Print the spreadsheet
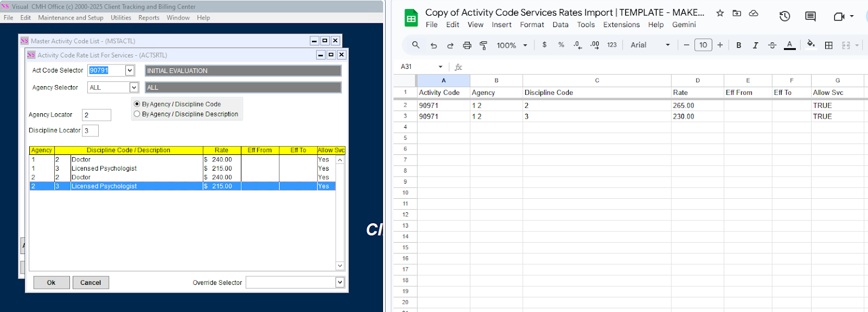Viewport: 868px width, 312px height. click(x=467, y=45)
